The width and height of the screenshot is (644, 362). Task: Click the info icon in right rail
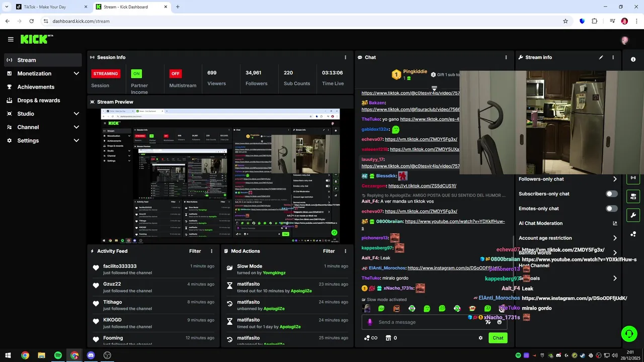tap(633, 59)
